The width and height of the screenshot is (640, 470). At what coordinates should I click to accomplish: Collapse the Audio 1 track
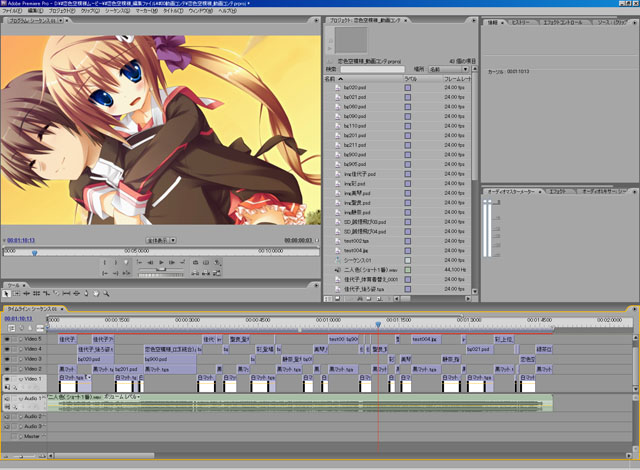[21, 398]
